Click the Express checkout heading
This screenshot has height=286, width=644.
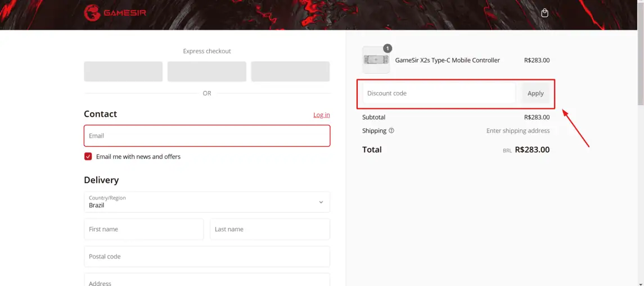tap(207, 51)
